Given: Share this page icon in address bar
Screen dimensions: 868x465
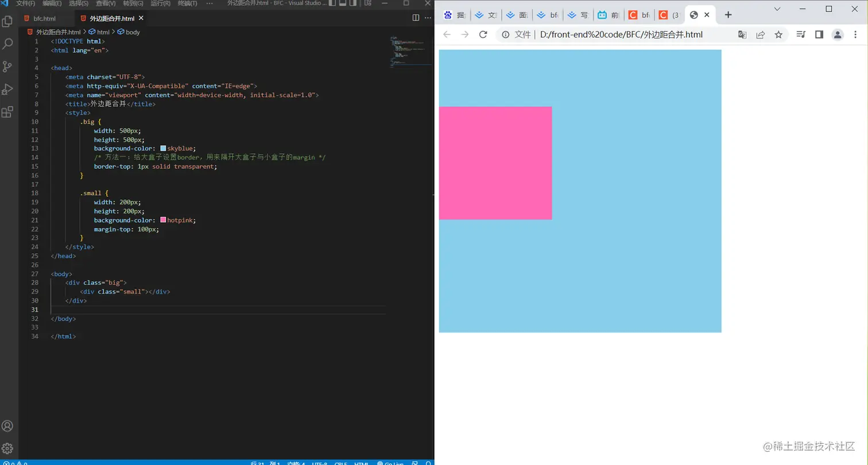Looking at the screenshot, I should pos(761,34).
